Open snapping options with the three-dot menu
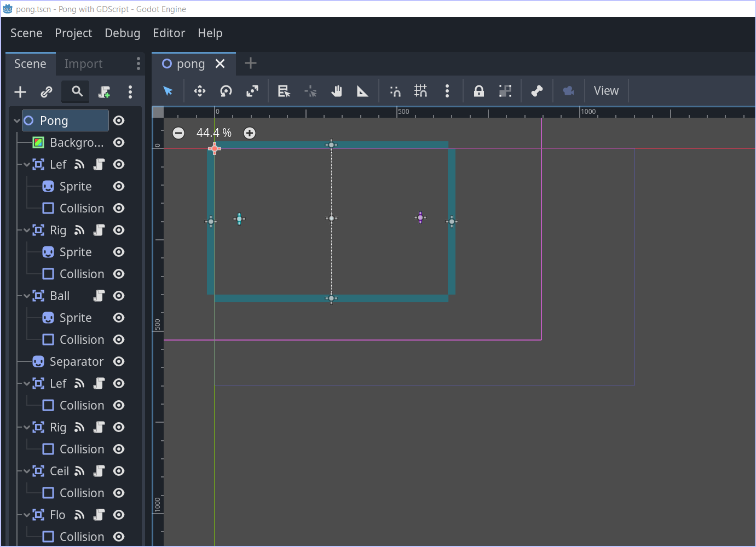Screen dimensions: 756x547 click(x=447, y=91)
